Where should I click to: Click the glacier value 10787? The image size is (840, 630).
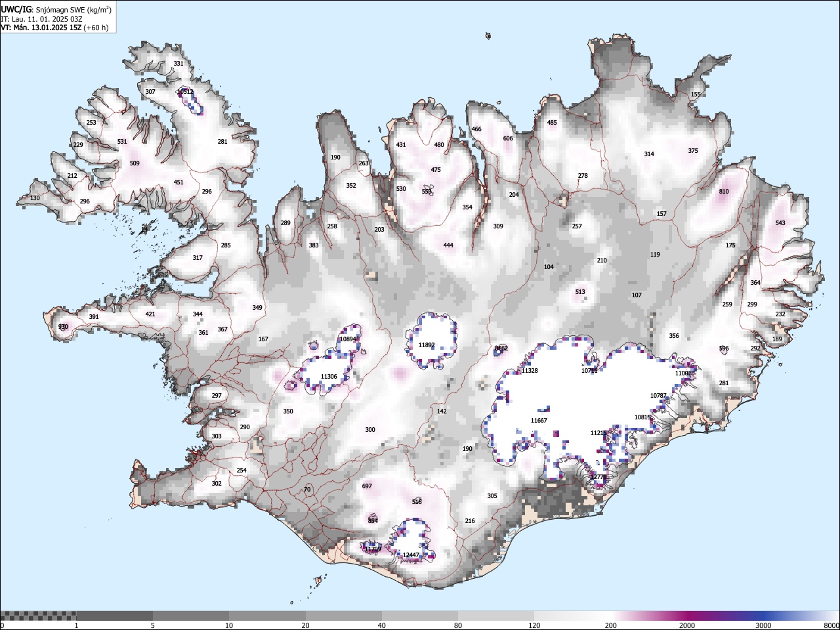[658, 396]
